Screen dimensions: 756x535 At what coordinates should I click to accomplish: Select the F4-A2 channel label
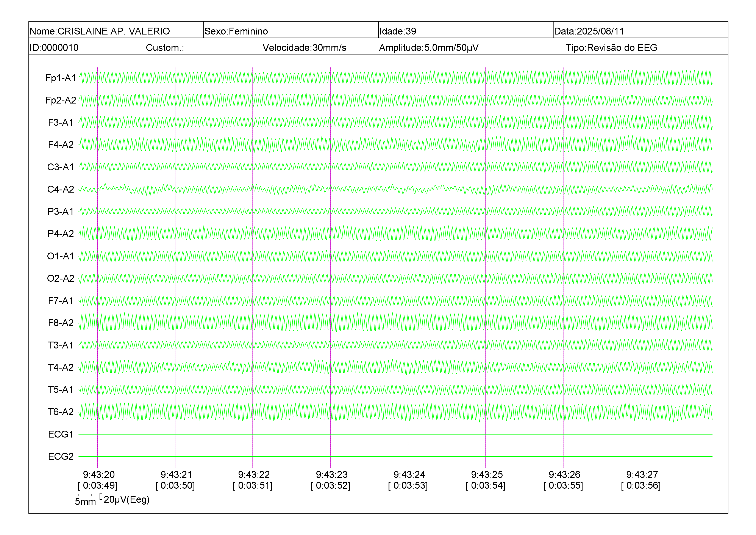coord(61,145)
